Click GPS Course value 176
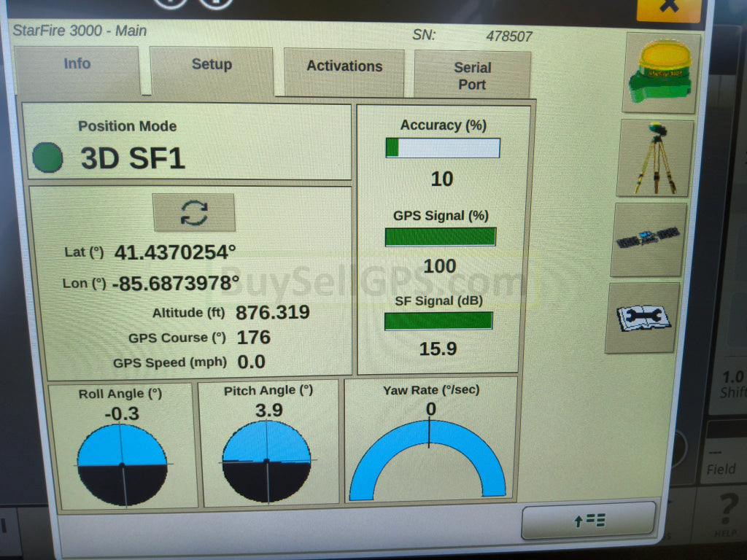 tap(254, 337)
